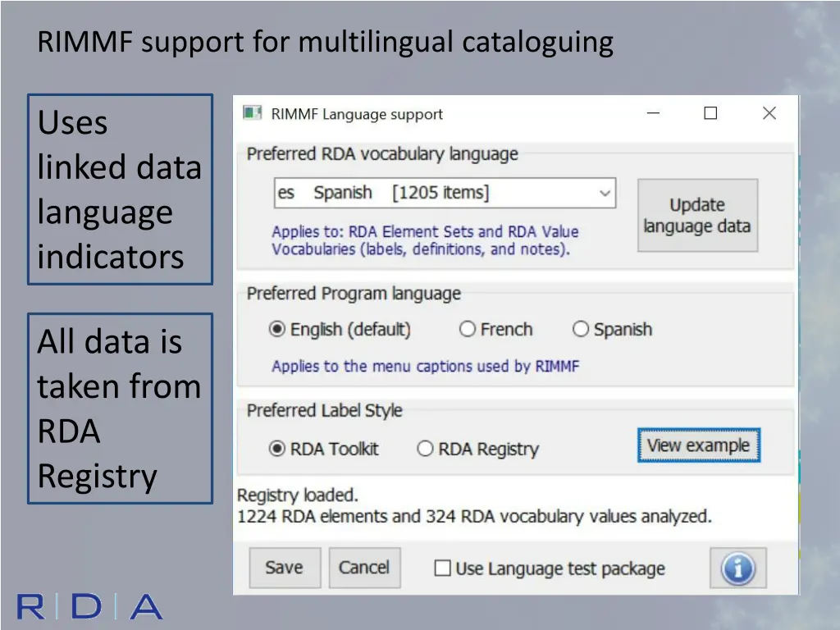Maximize the RIMMF Language support window
This screenshot has height=630, width=840.
(710, 113)
